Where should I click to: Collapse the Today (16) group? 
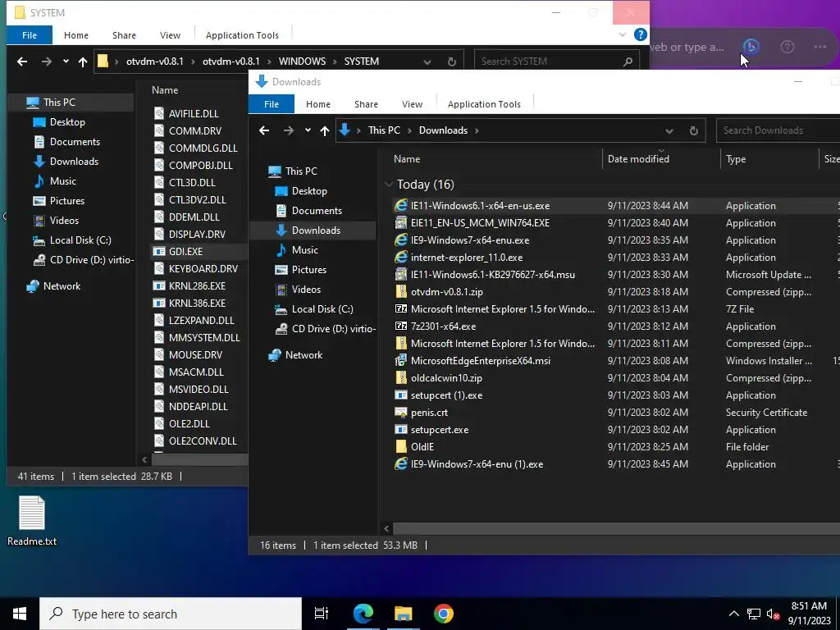[388, 185]
